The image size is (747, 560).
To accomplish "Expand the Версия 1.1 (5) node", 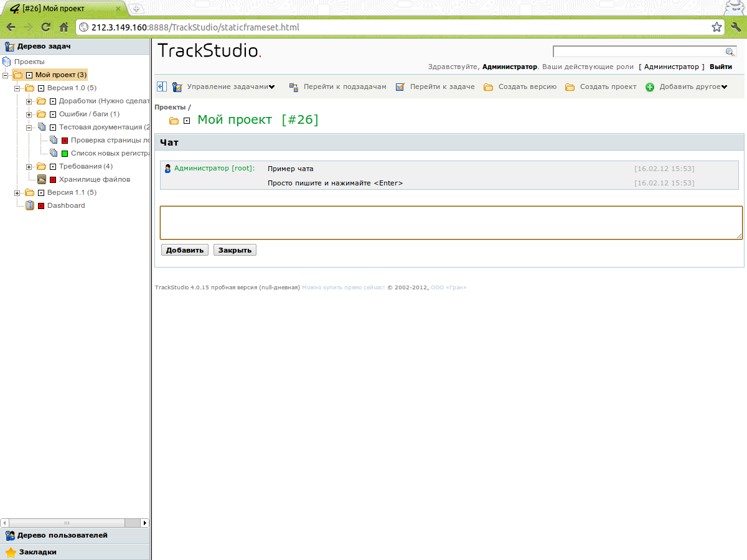I will click(17, 192).
